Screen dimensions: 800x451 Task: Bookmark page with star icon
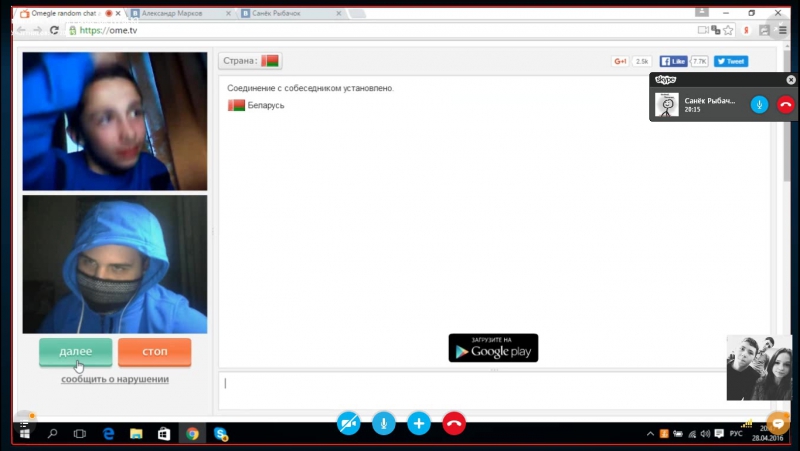coord(728,30)
